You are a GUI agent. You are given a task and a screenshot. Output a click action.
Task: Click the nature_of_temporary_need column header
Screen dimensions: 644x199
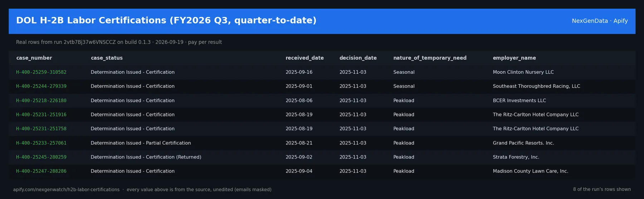coord(430,58)
